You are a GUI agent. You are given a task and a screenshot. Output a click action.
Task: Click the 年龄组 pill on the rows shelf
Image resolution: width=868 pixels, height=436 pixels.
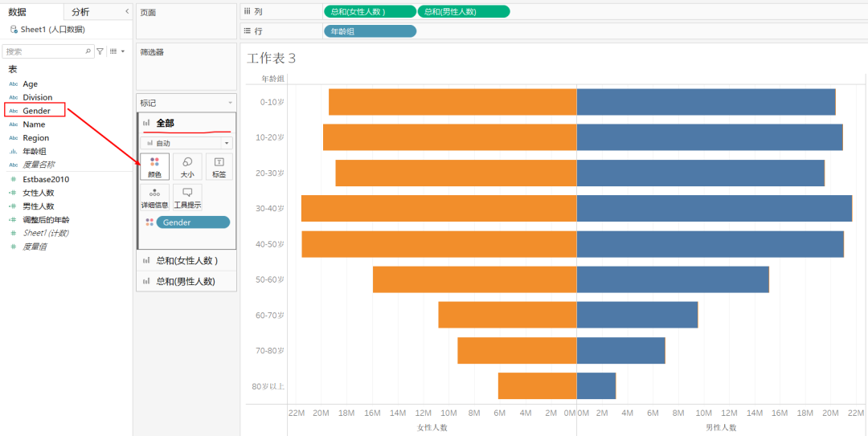[x=370, y=31]
